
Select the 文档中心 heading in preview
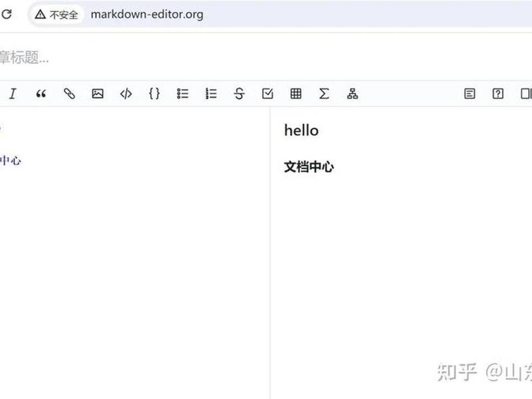[x=309, y=167]
